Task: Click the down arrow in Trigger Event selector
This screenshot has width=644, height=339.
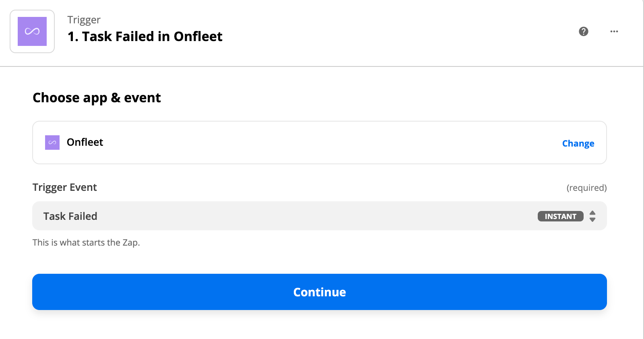Action: tap(592, 220)
